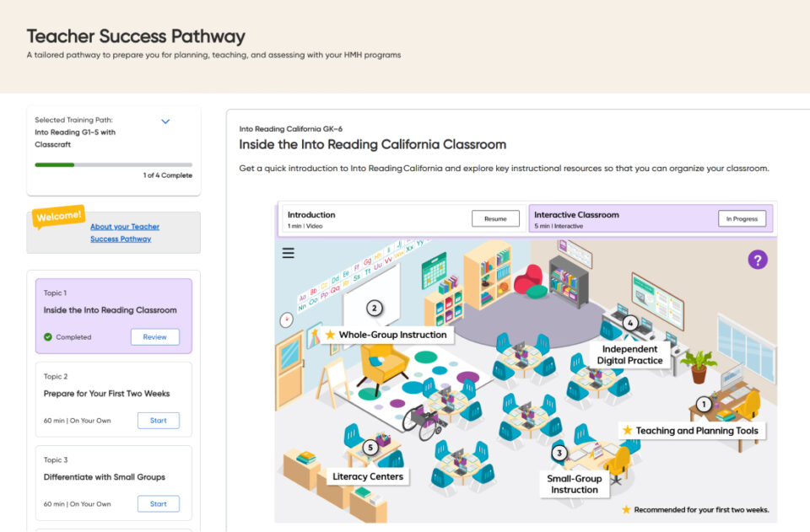The height and width of the screenshot is (532, 810).
Task: Expand the Selected Training Path chevron
Action: (165, 121)
